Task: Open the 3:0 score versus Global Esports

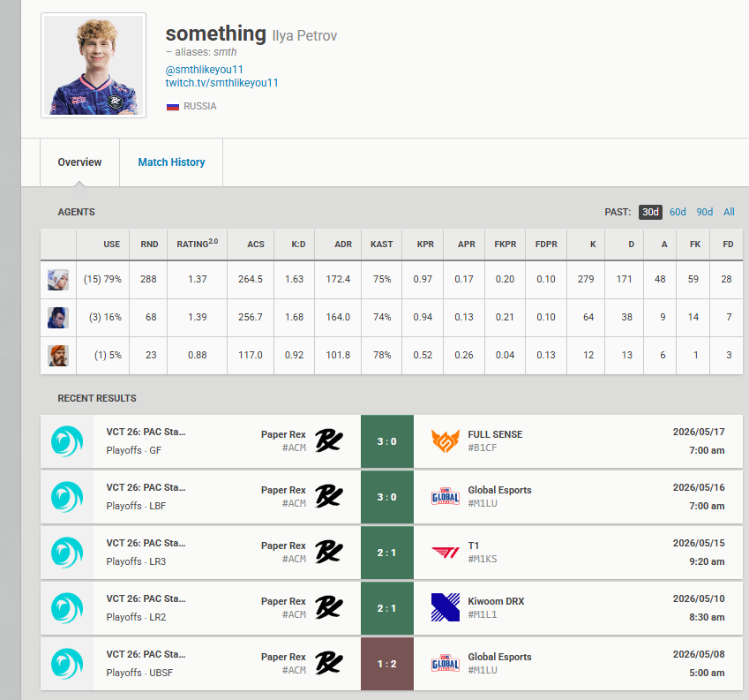Action: click(x=387, y=497)
